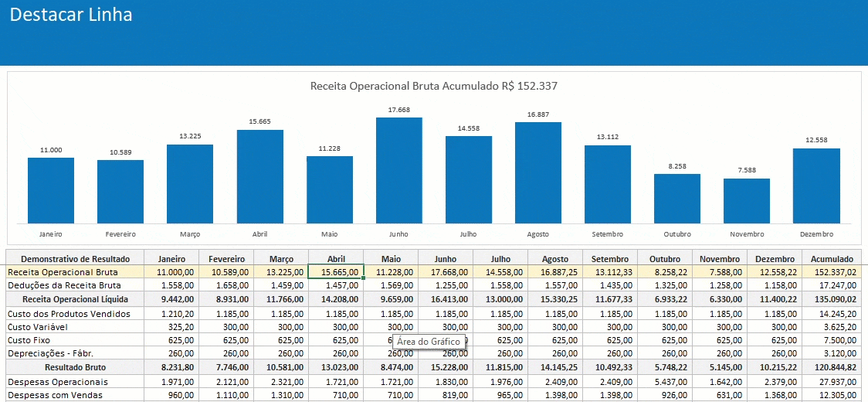
Task: Click the Novembro bar labeled 7.588
Action: (747, 201)
